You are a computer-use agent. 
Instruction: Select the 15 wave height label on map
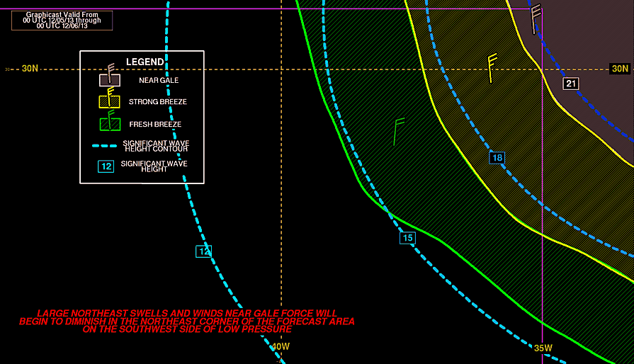point(407,238)
